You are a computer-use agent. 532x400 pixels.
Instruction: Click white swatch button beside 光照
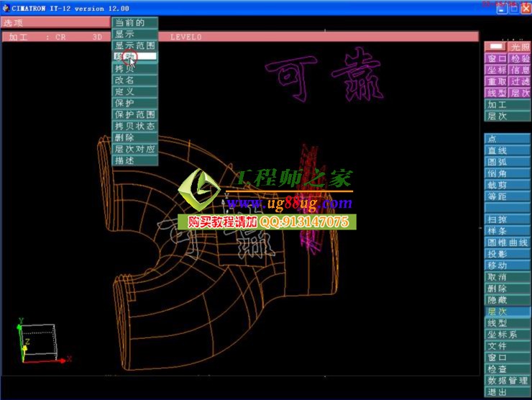(496, 47)
